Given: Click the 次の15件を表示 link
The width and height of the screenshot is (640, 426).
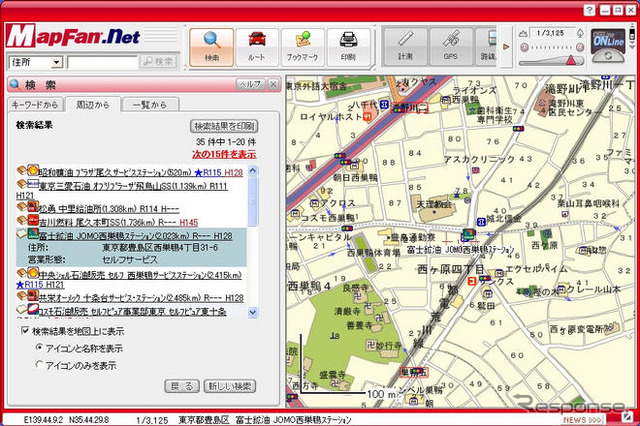Looking at the screenshot, I should [x=224, y=155].
